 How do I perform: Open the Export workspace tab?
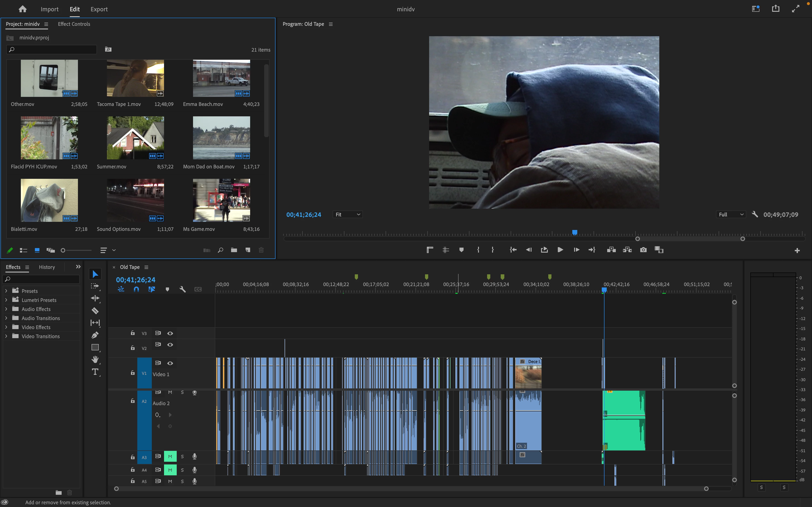[x=99, y=9]
